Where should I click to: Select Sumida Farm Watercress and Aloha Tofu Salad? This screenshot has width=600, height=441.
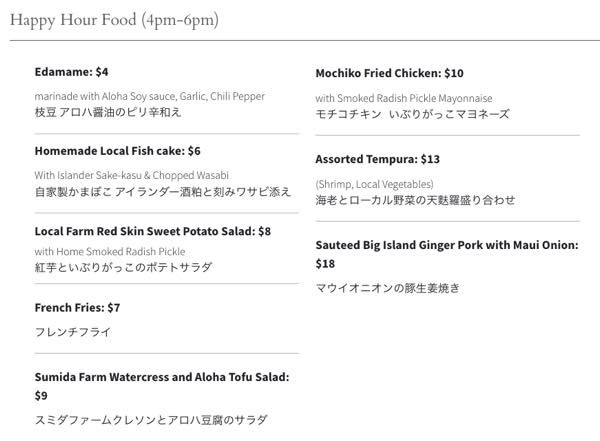162,377
